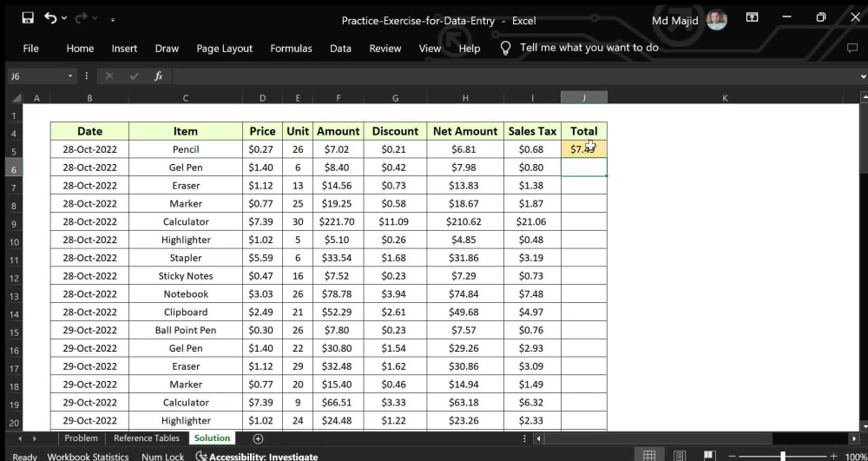Click the zoom slider handle
This screenshot has width=868, height=461.
click(x=783, y=456)
